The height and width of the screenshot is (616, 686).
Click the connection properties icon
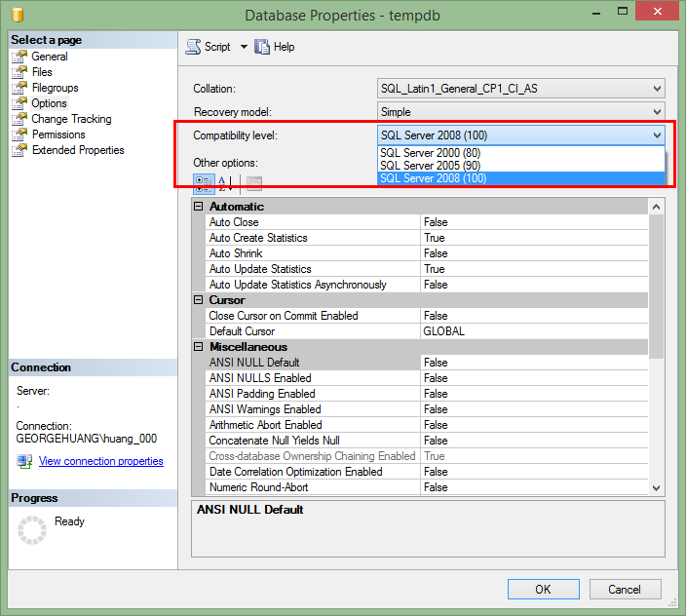point(25,461)
